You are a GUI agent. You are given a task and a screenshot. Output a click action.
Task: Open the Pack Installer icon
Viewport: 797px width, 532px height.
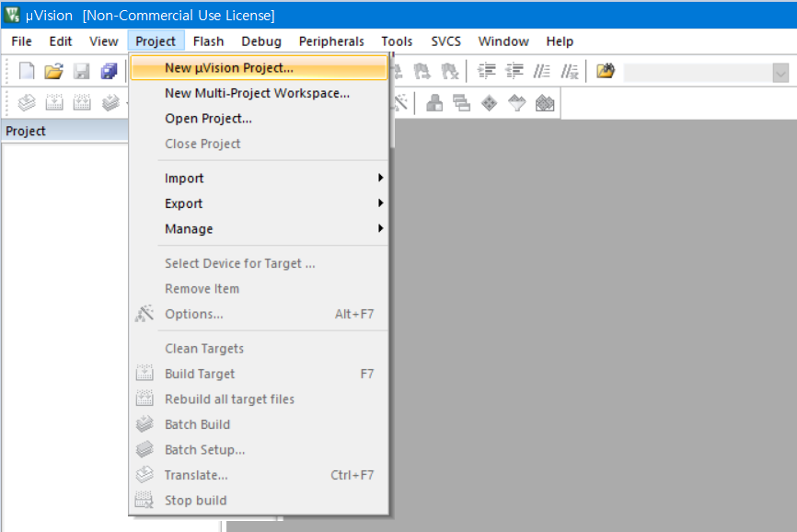545,103
